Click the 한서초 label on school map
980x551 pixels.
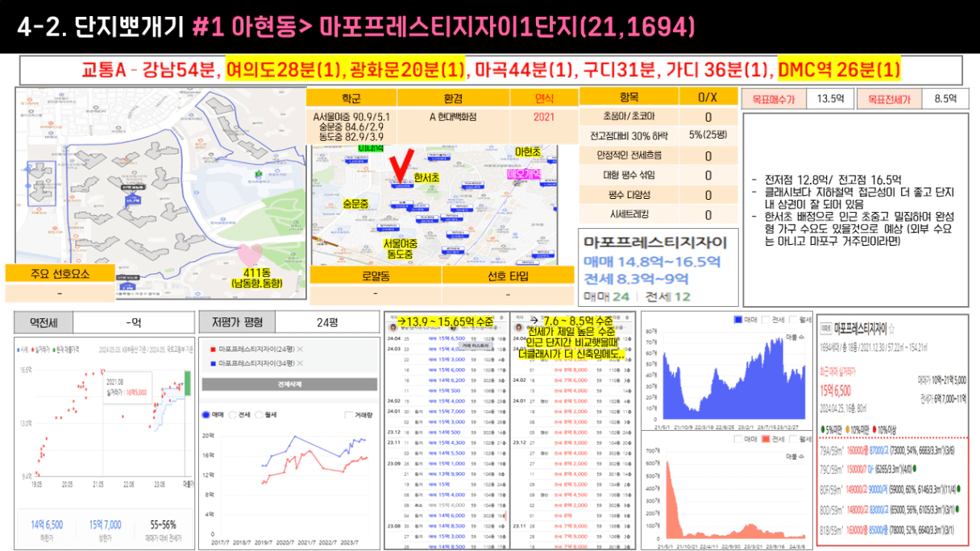point(426,176)
